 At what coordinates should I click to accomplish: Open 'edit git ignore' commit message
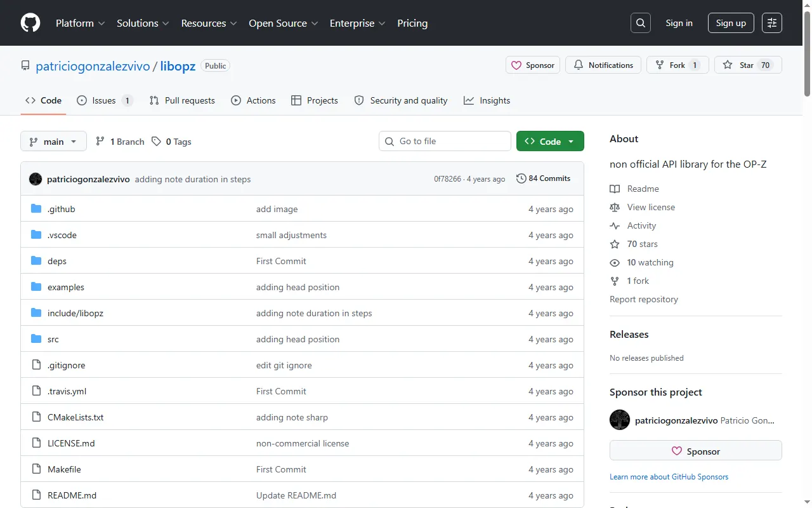284,365
